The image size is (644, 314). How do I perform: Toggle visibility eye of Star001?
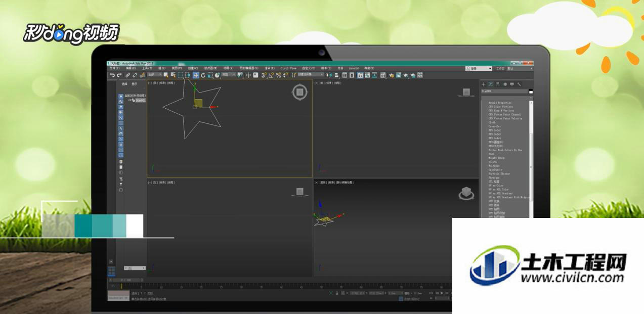click(130, 100)
